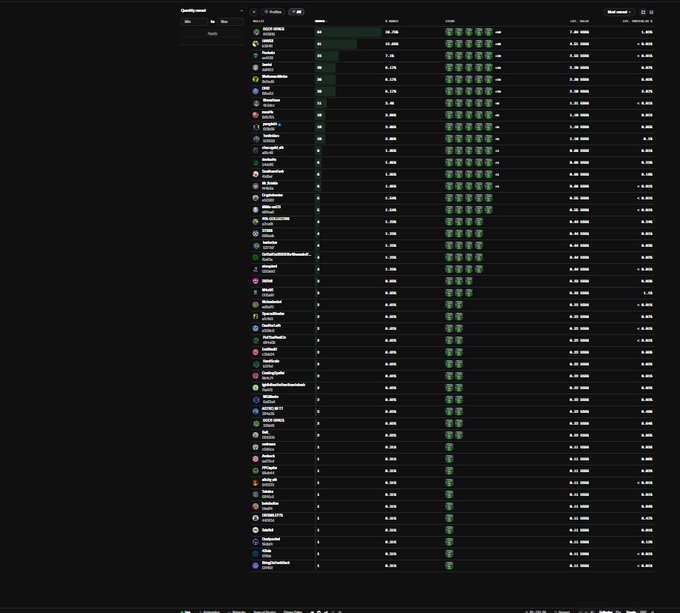680x613 pixels.
Task: Open the Most owned sort dropdown
Action: [619, 12]
